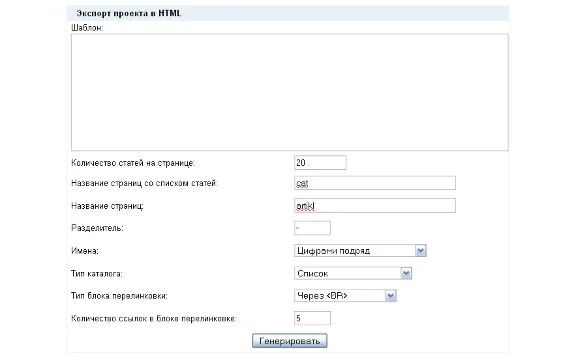The height and width of the screenshot is (363, 576).
Task: Click the Тип блока перелинковки: label
Action: (x=119, y=296)
